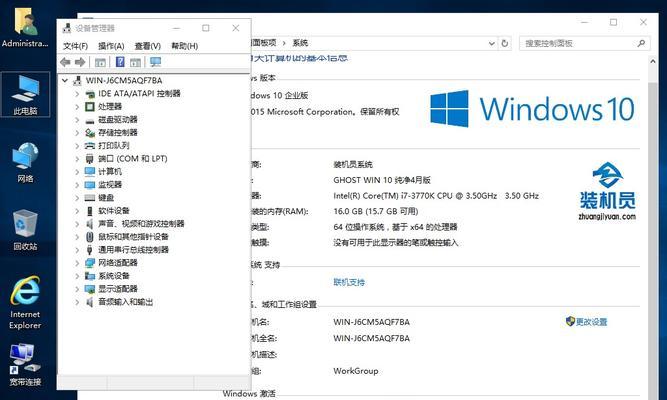Open the 查看(V) menu

coord(148,46)
